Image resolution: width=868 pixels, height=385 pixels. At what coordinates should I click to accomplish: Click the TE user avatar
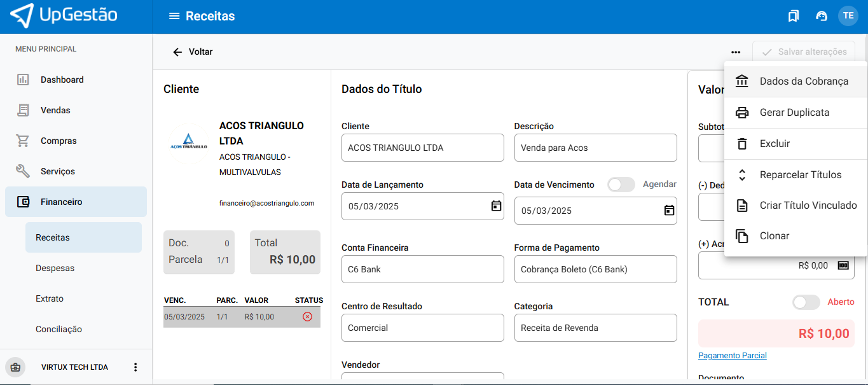(x=848, y=16)
